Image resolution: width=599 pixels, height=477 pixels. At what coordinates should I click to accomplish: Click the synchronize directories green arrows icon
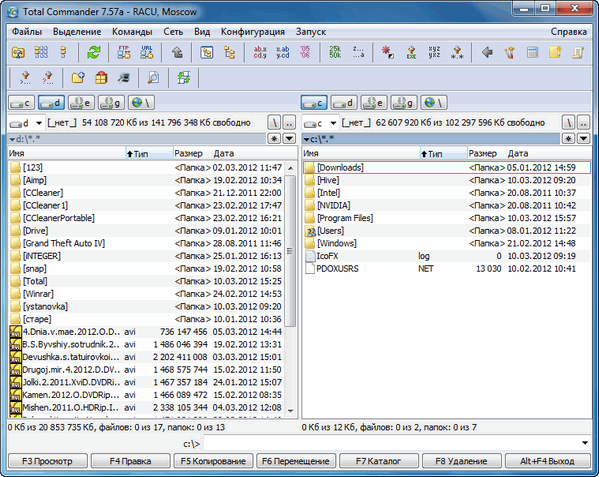coord(184,78)
